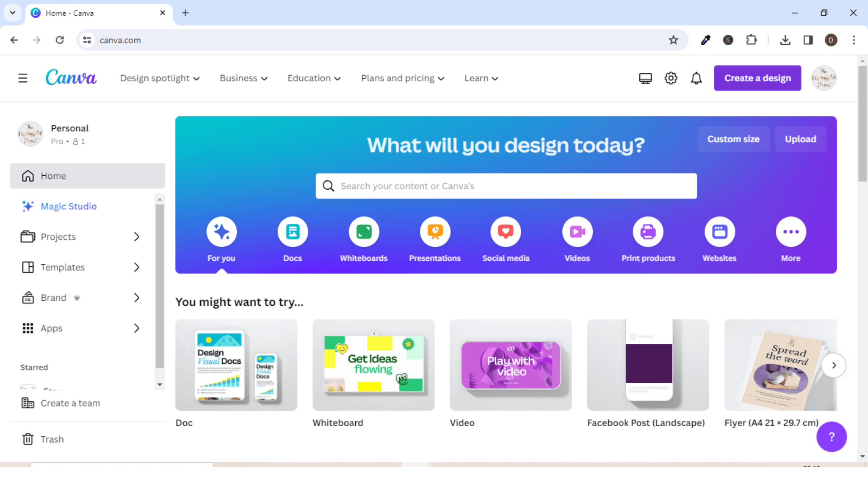Open the More categories icon

pyautogui.click(x=791, y=232)
